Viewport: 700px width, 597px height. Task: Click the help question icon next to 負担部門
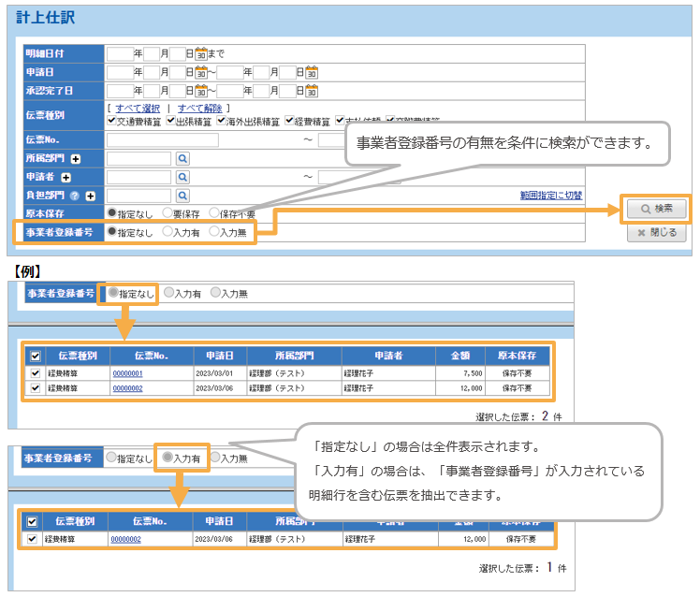74,196
